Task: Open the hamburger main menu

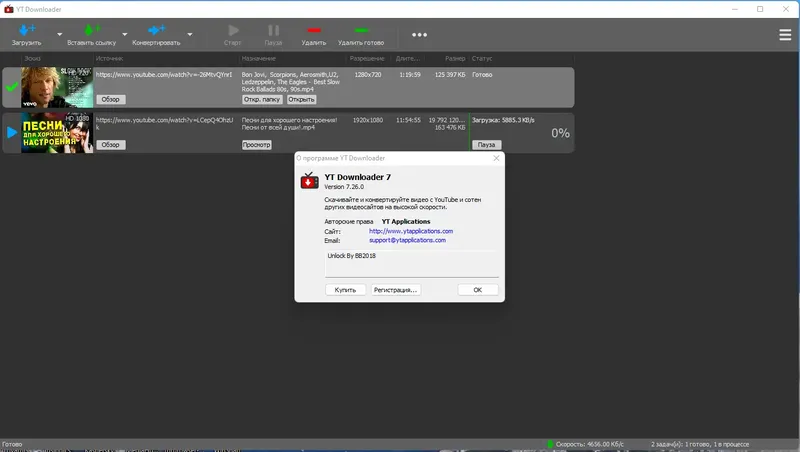Action: [785, 35]
